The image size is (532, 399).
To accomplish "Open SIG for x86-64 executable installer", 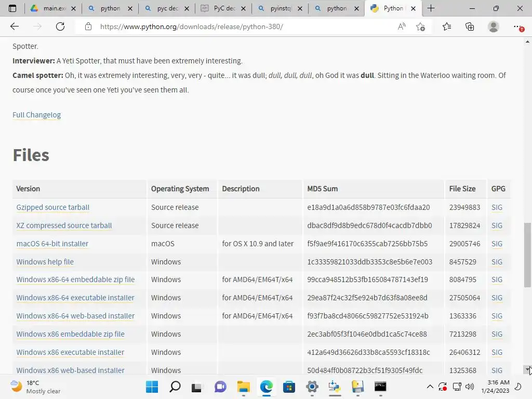I will [x=497, y=298].
